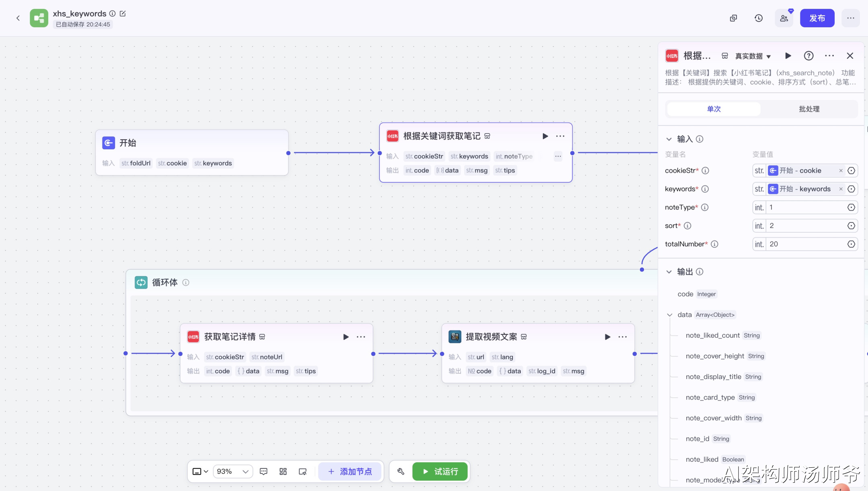This screenshot has width=868, height=491.
Task: Run the 根据关键词获取笔记 node play icon
Action: (x=545, y=136)
